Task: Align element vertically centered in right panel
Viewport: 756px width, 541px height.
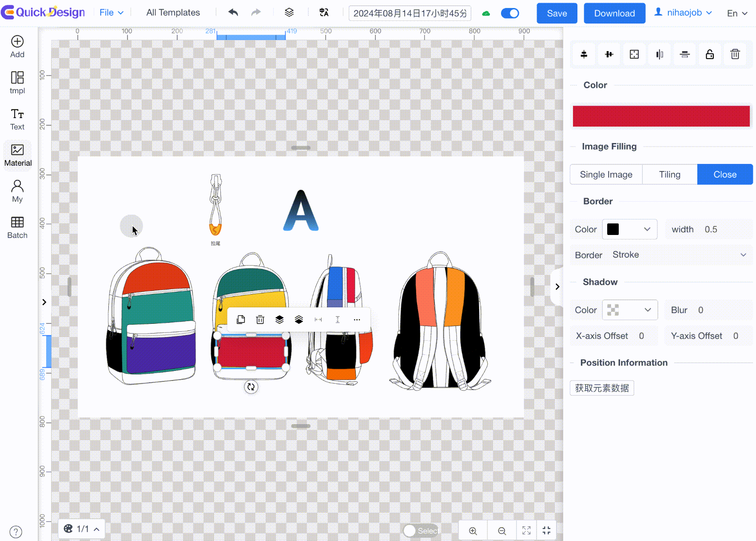Action: pos(584,54)
